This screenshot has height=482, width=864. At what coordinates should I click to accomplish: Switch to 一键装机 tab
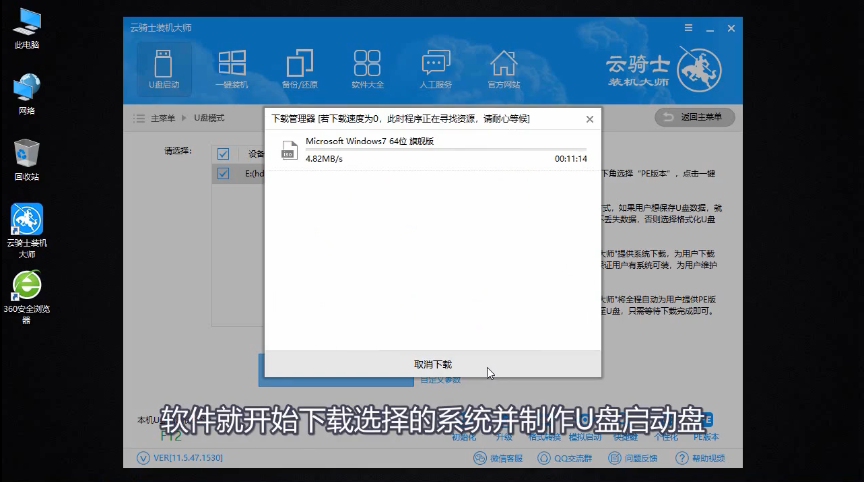pyautogui.click(x=231, y=69)
